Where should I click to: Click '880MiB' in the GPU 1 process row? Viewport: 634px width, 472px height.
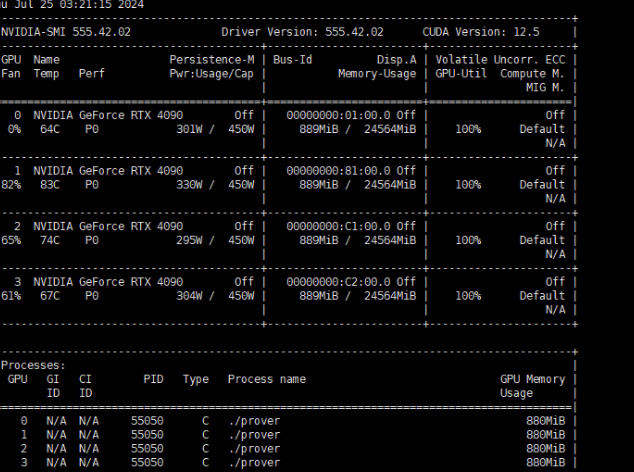pyautogui.click(x=545, y=435)
